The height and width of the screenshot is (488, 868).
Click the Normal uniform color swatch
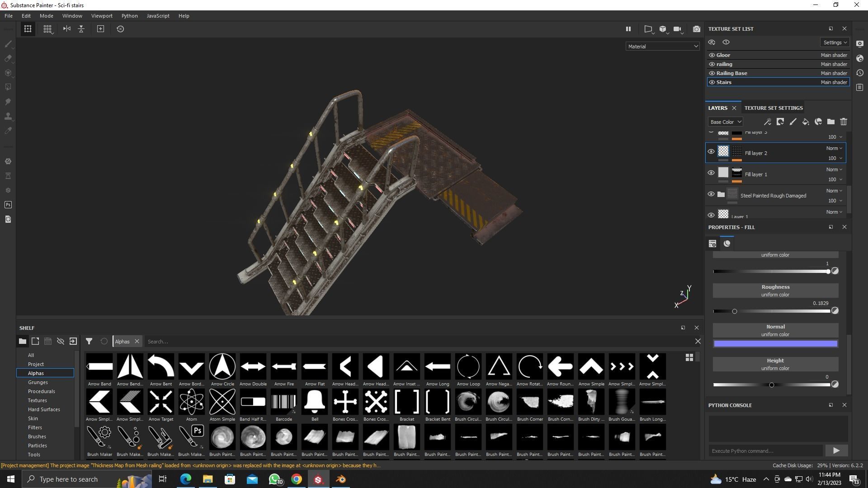tap(775, 344)
